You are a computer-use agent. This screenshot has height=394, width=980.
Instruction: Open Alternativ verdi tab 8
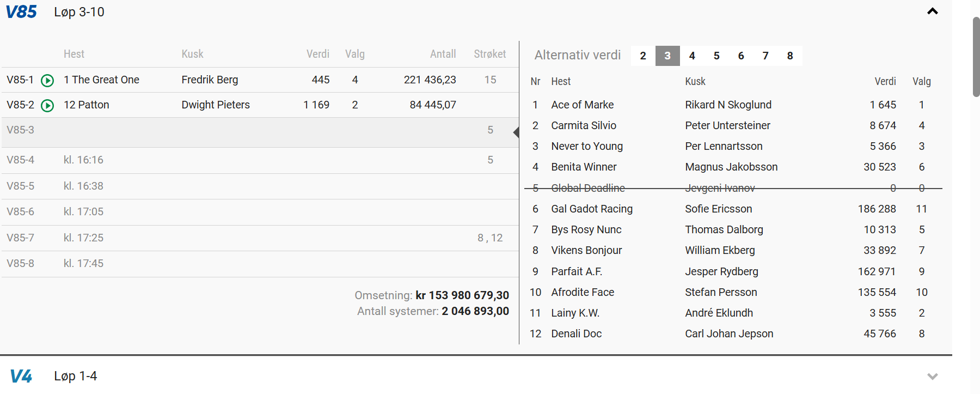coord(790,56)
